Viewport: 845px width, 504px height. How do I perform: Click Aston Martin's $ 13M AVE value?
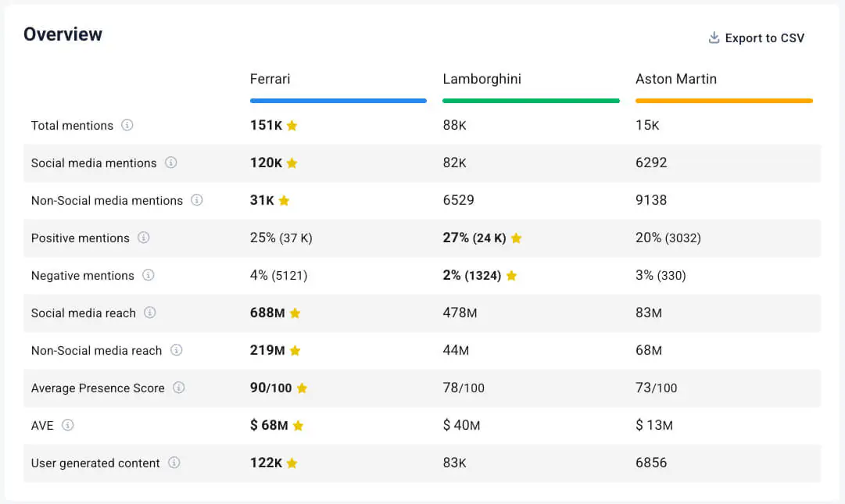pyautogui.click(x=653, y=425)
